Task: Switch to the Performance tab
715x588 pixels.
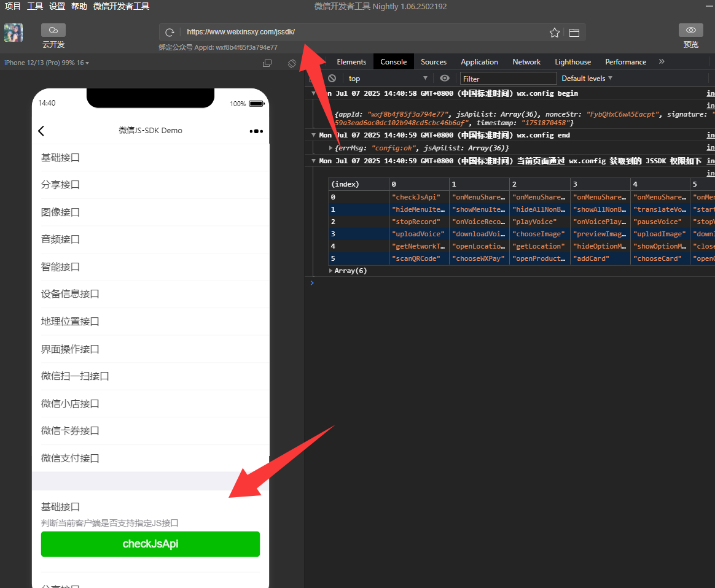Action: pos(625,62)
